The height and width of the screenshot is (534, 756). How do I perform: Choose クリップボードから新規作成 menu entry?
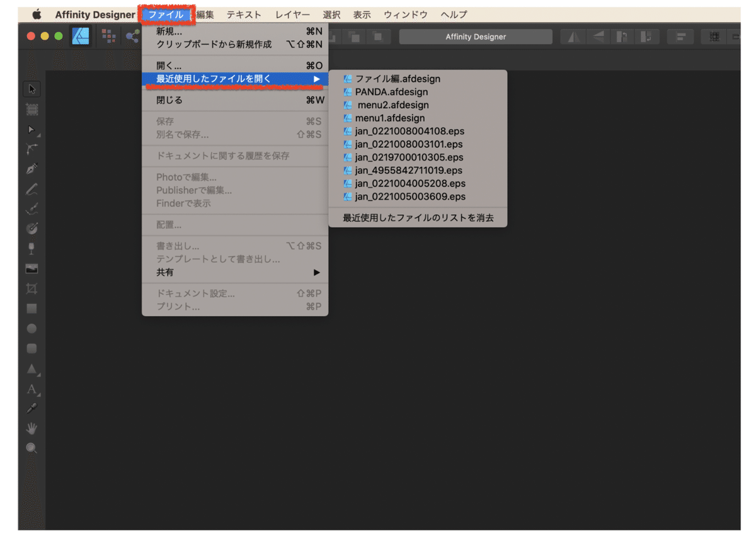tap(235, 44)
